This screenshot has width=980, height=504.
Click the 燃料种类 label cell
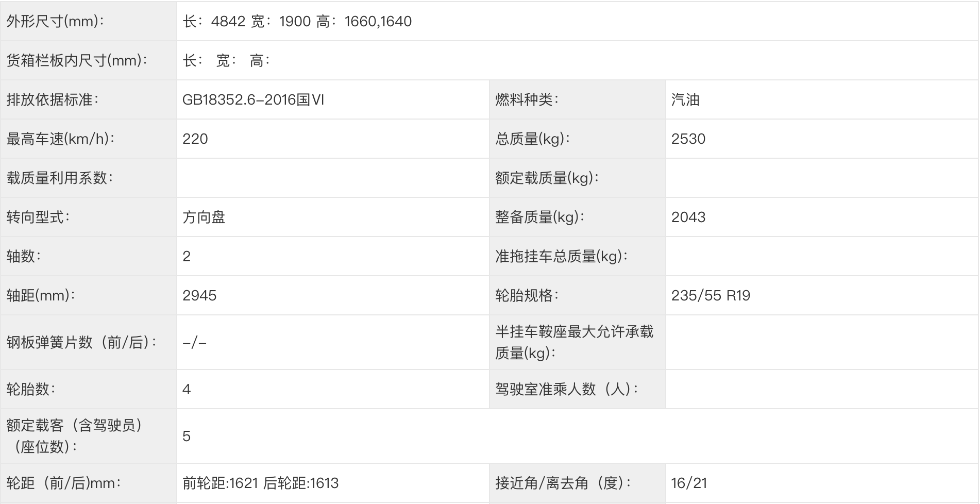point(577,99)
